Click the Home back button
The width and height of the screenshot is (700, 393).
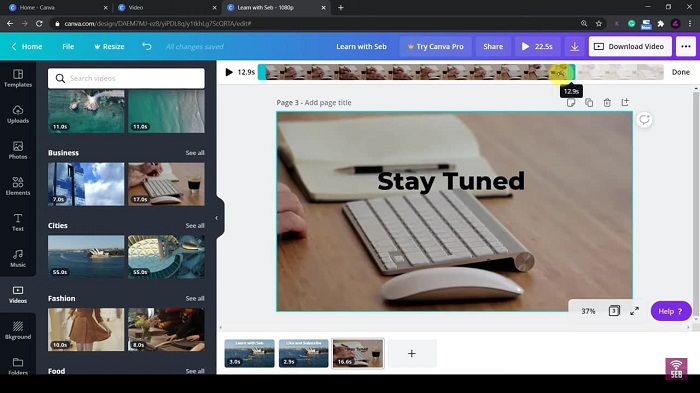(x=27, y=46)
